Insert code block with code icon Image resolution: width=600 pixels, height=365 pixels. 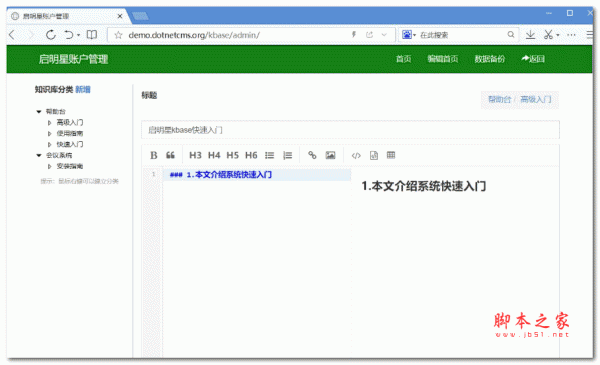coord(356,155)
